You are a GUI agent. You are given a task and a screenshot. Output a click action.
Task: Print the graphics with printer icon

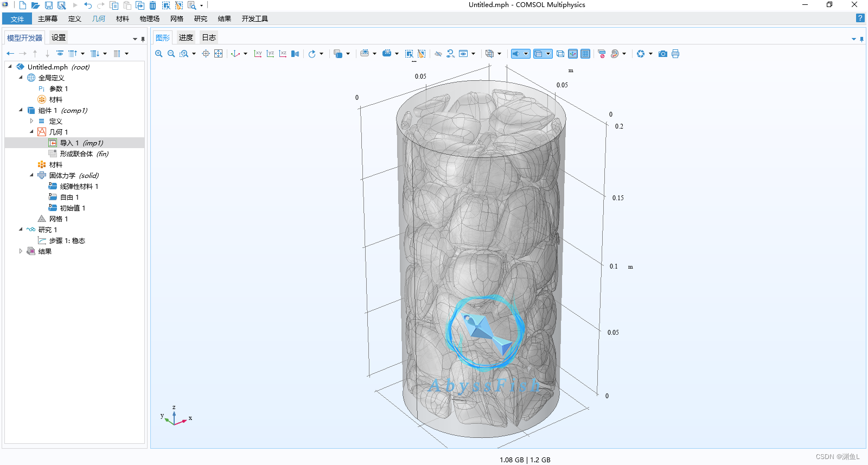pyautogui.click(x=675, y=54)
